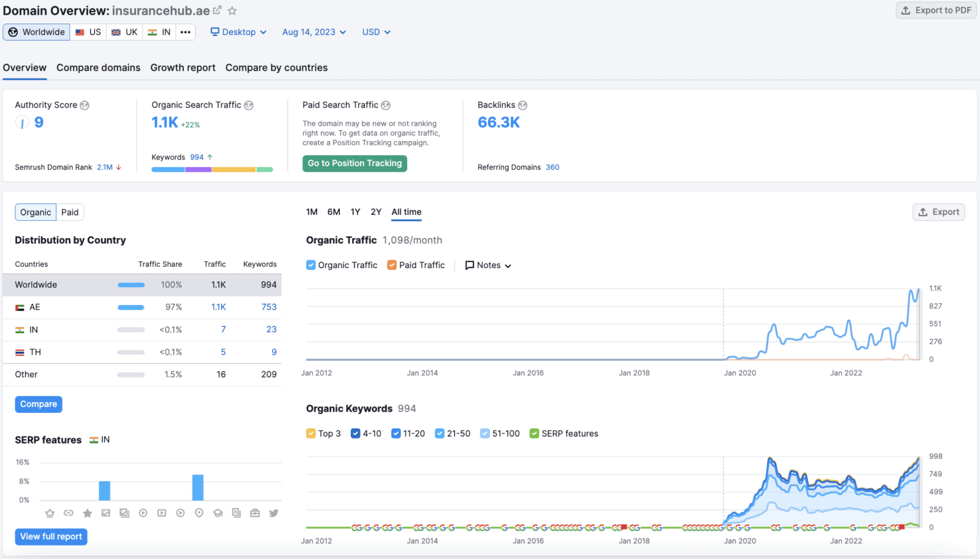980x559 pixels.
Task: Open the USD currency dropdown
Action: (376, 32)
